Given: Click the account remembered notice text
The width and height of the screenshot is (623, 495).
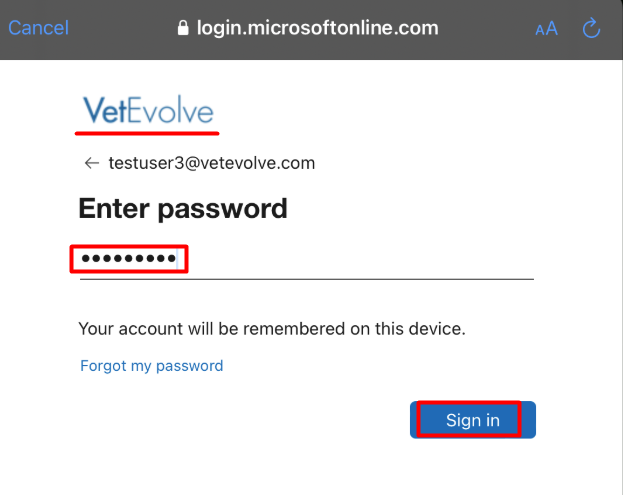Looking at the screenshot, I should click(x=272, y=329).
